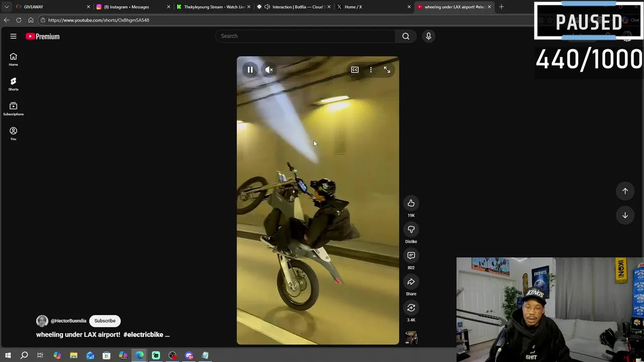This screenshot has width=644, height=362.
Task: Open OBS Studio from the taskbar
Action: [x=173, y=355]
